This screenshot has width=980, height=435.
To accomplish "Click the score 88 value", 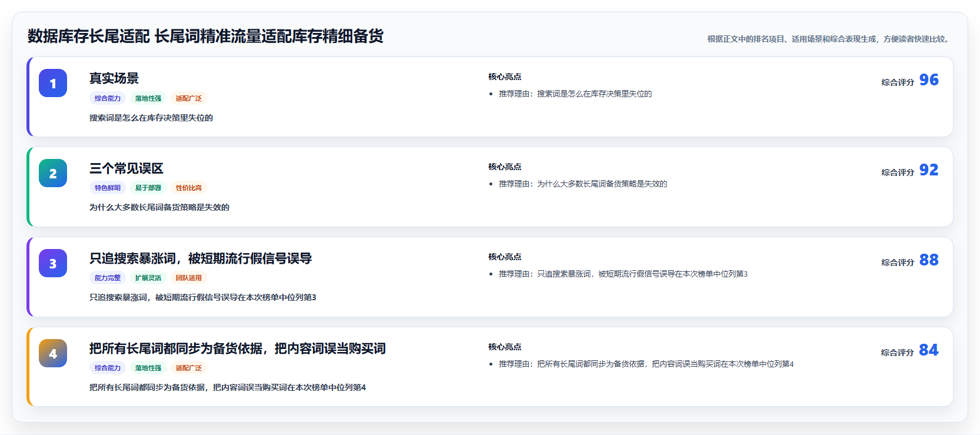I will [929, 260].
